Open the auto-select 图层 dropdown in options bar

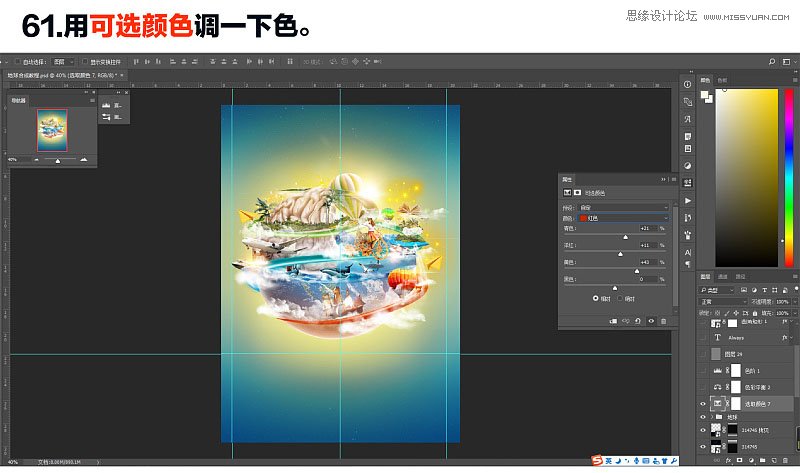point(64,62)
